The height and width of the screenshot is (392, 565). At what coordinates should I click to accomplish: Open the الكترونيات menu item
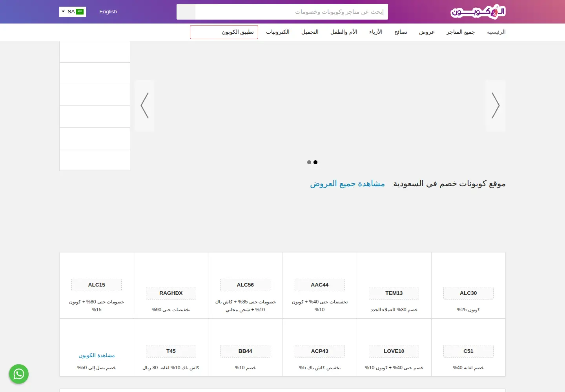point(278,32)
